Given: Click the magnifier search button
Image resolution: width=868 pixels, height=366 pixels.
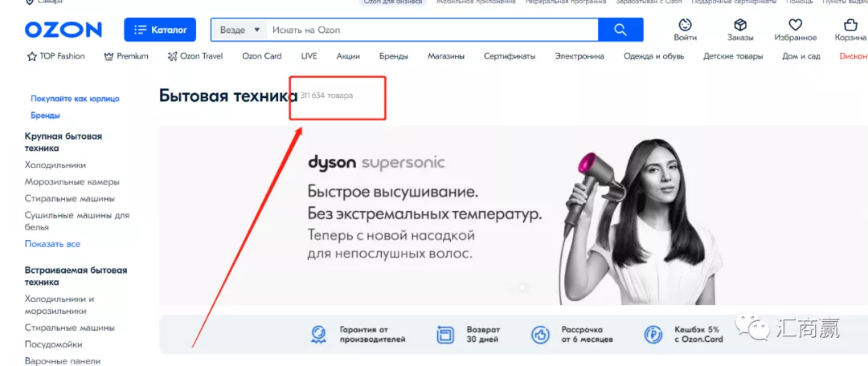Looking at the screenshot, I should [x=620, y=30].
